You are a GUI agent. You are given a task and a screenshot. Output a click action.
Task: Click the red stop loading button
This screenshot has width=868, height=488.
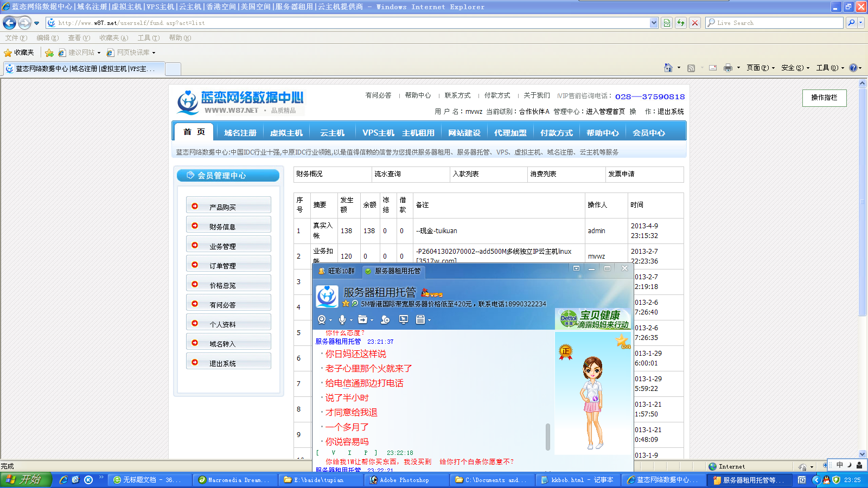[694, 23]
